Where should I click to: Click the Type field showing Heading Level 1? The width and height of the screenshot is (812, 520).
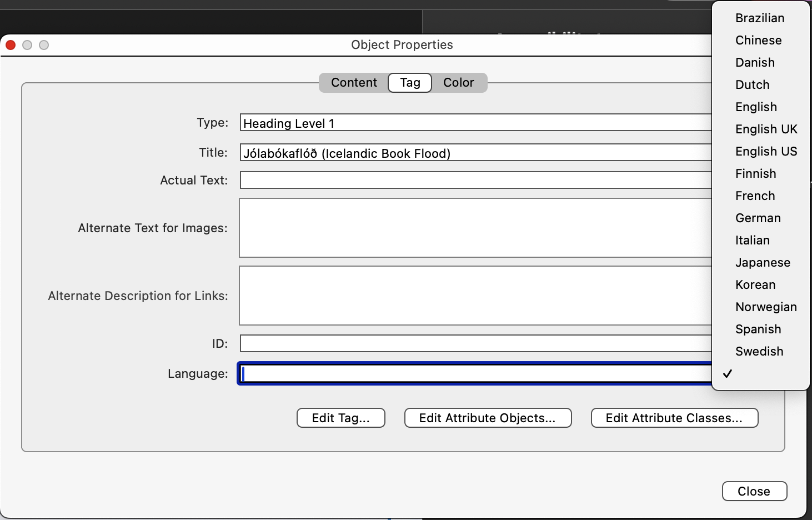(x=444, y=123)
